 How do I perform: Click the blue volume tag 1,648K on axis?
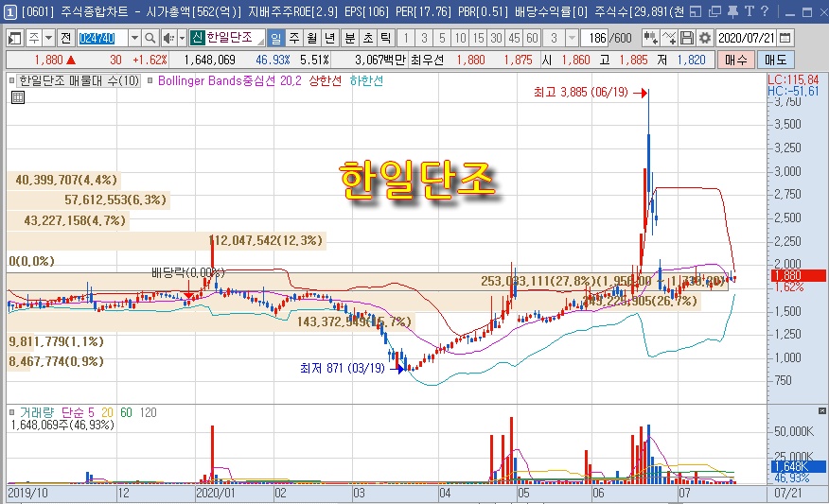(797, 466)
